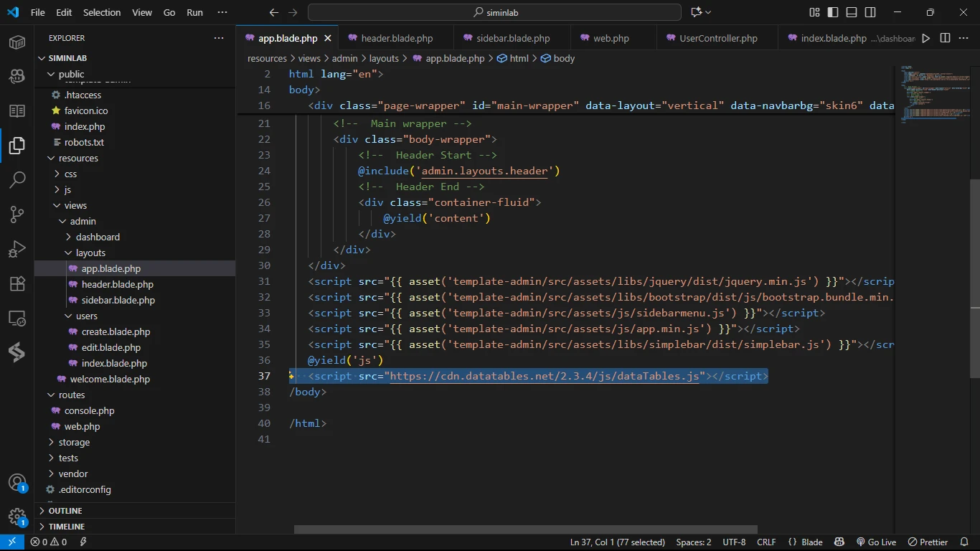This screenshot has height=551, width=980.
Task: Click the horizontal scrollbar in the editor
Action: (x=525, y=529)
